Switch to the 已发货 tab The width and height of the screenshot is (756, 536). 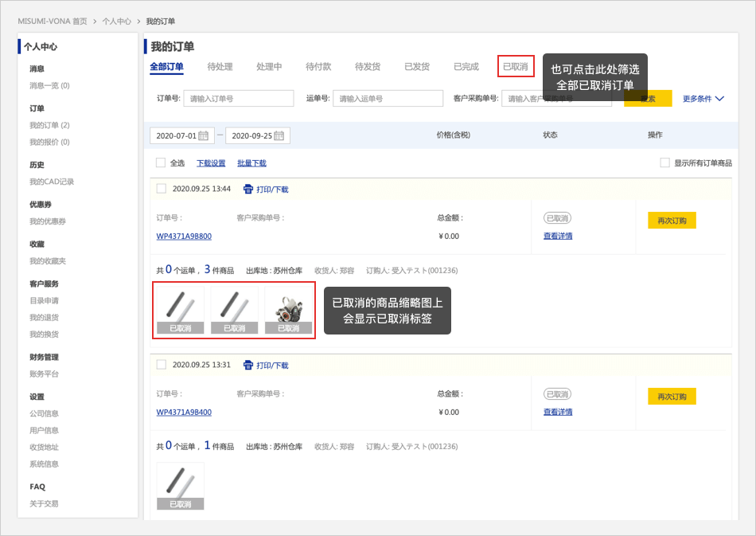tap(417, 67)
